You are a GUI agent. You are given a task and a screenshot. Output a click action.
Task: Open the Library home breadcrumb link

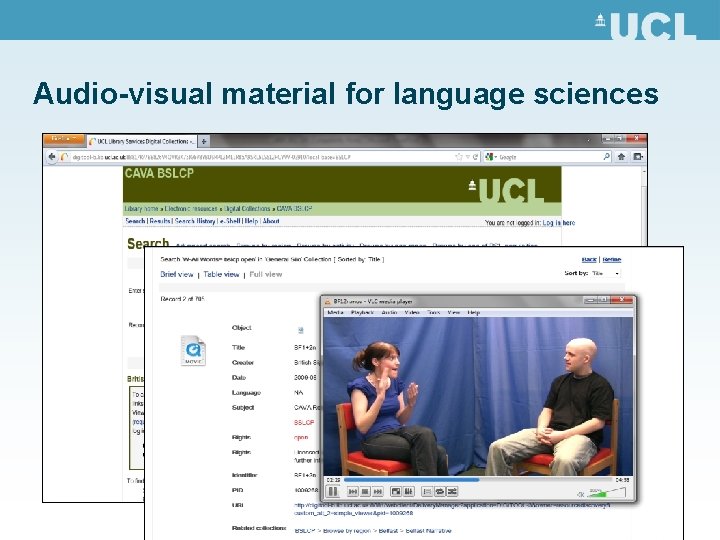[141, 208]
